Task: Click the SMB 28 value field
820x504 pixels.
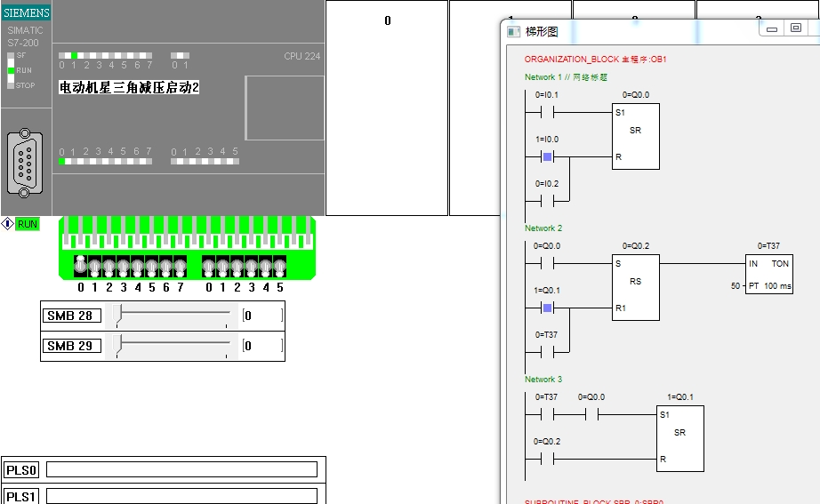Action: (x=262, y=316)
